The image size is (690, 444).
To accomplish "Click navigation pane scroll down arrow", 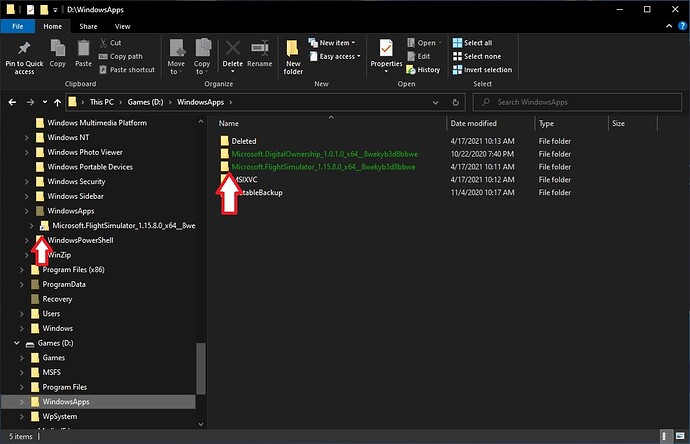I will point(201,424).
